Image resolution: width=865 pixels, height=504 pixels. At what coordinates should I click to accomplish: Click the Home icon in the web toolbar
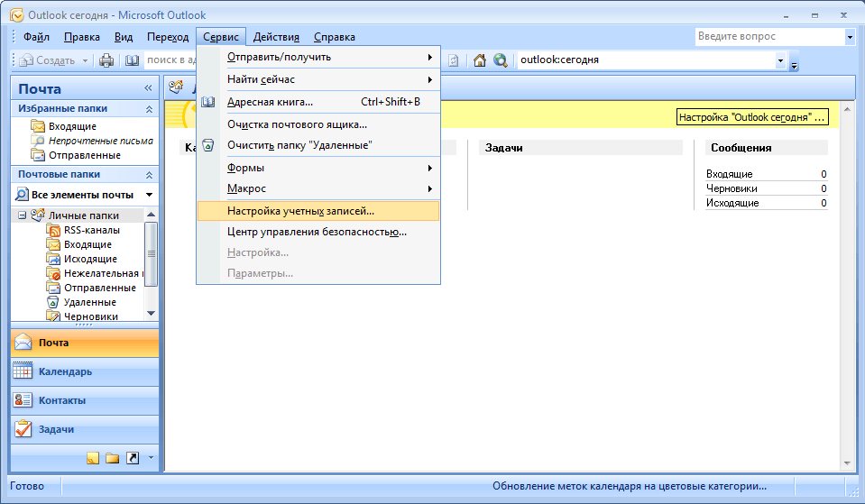480,60
